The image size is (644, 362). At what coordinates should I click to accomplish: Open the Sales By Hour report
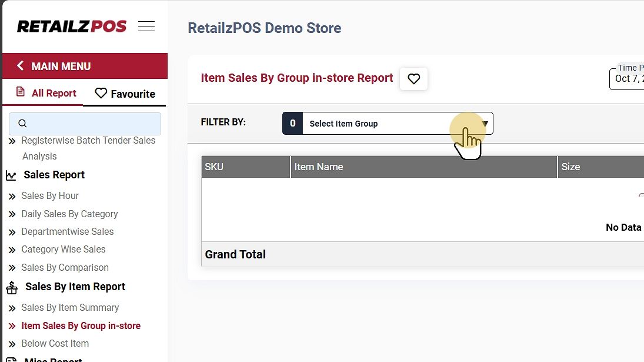tap(50, 195)
